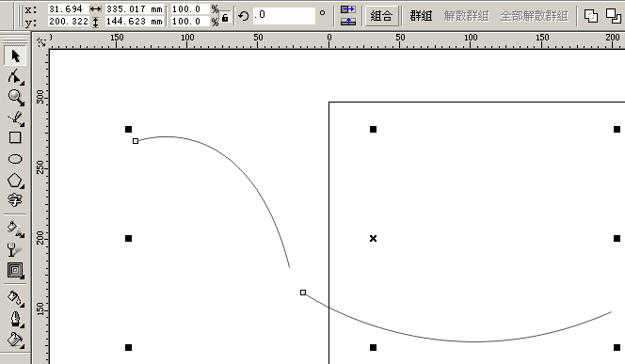
Task: Select the Text tool (字)
Action: [x=15, y=200]
